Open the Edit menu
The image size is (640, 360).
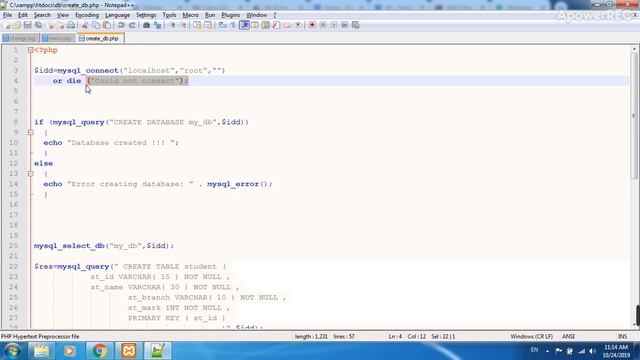pos(23,15)
